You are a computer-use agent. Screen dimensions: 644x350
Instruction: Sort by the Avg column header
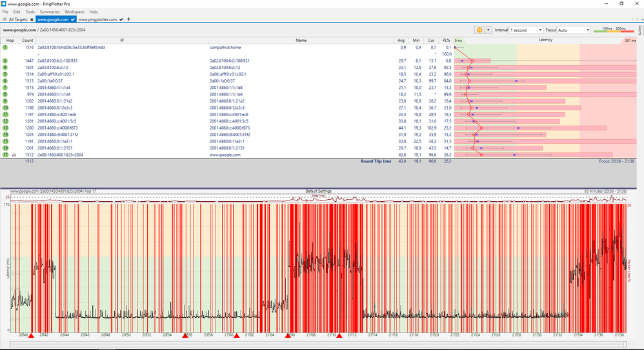click(x=402, y=40)
